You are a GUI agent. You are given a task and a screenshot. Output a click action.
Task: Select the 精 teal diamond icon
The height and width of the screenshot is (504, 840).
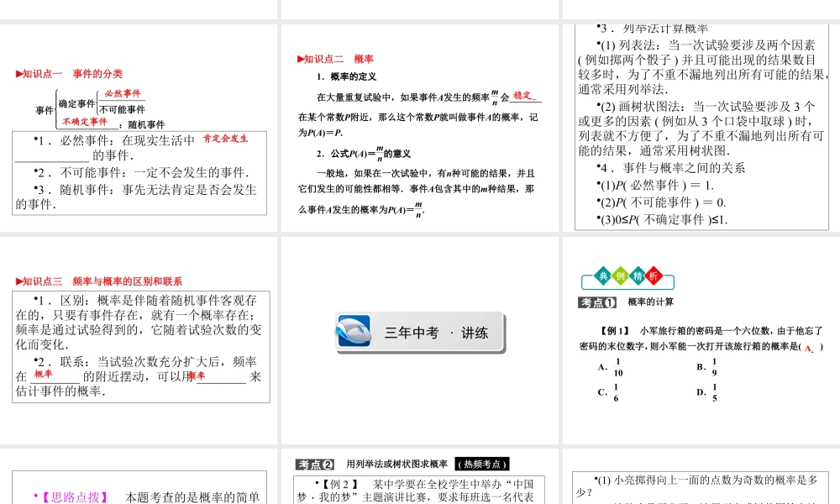point(638,275)
